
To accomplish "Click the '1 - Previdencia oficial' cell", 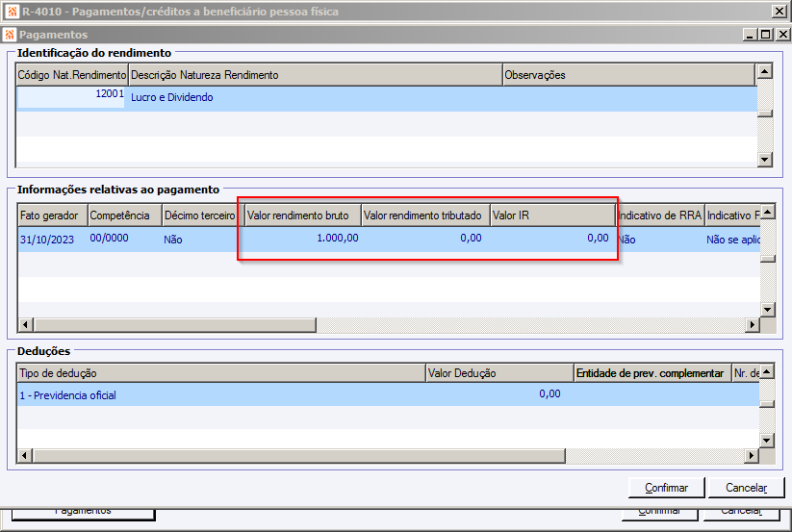I will tap(221, 395).
